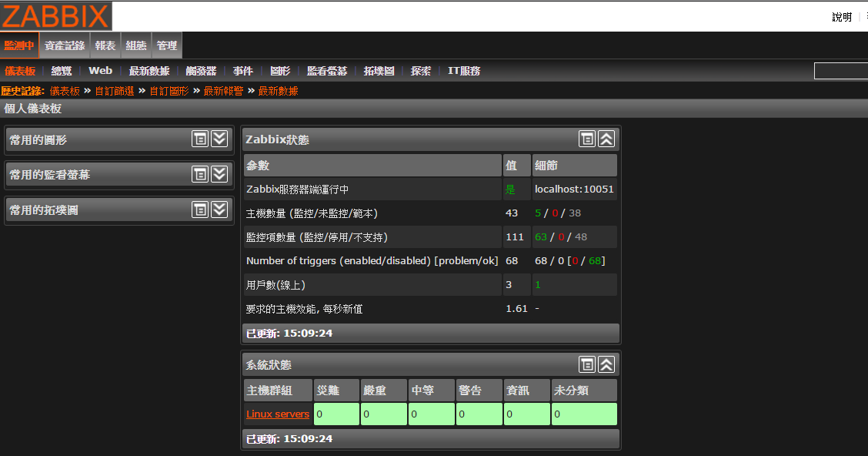Click the ZABBIX logo
This screenshot has height=456, width=868.
(56, 16)
